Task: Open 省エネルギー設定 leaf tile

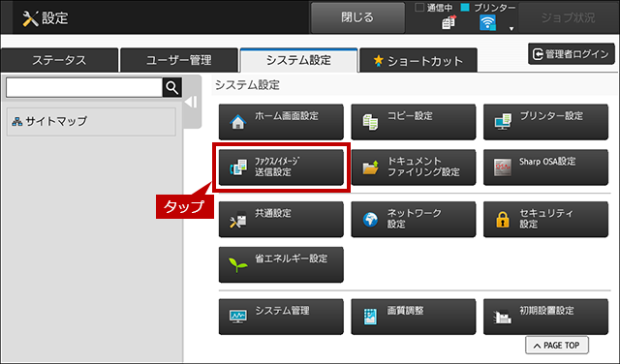Action: 281,265
